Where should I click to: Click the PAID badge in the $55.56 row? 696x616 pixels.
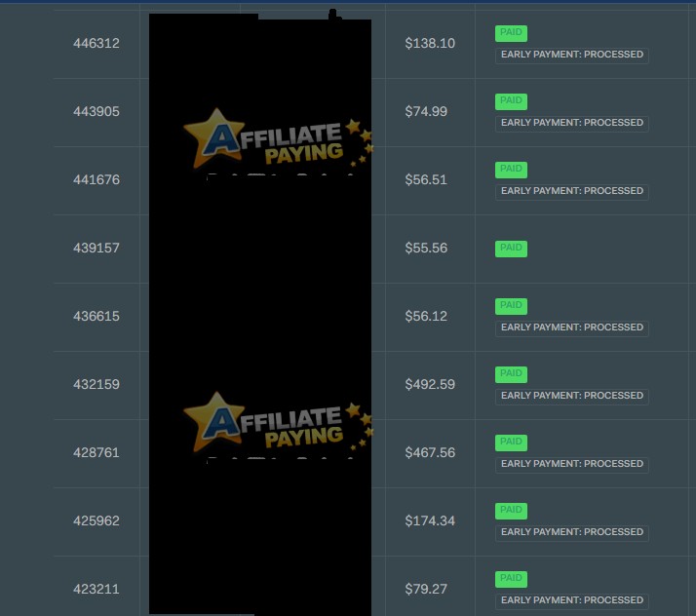point(511,249)
